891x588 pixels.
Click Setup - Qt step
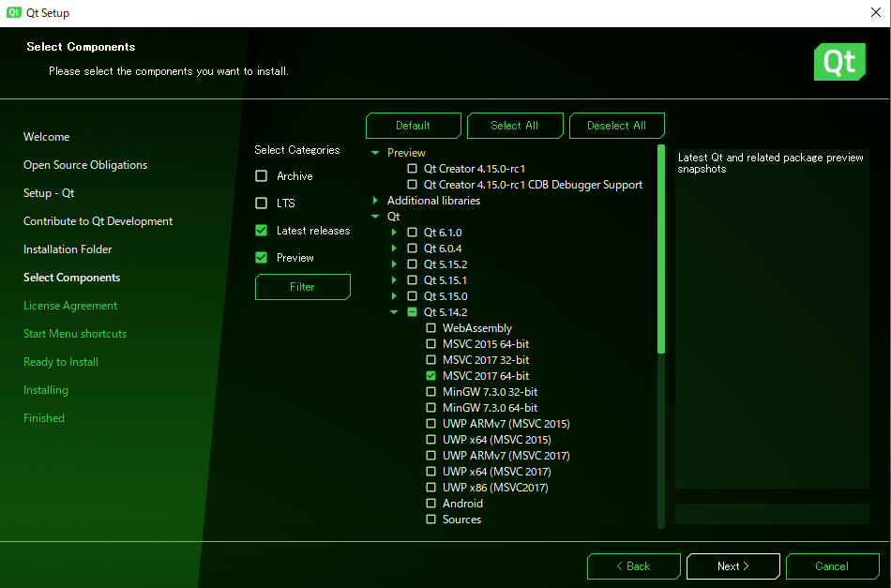(49, 193)
